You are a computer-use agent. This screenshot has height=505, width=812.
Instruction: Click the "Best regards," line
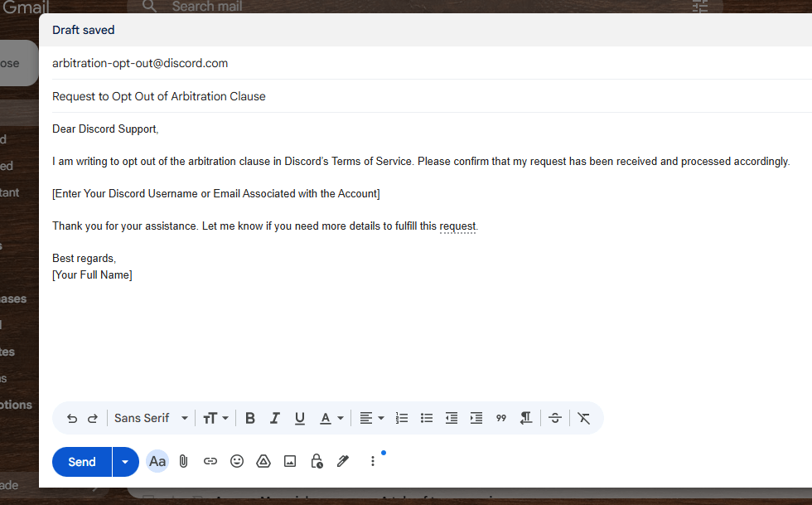[x=84, y=259]
